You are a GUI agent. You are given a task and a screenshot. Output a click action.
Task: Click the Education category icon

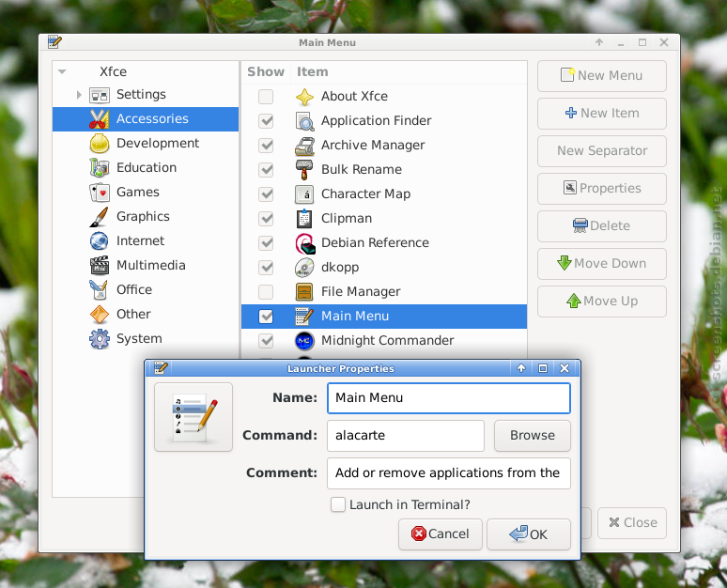click(100, 168)
